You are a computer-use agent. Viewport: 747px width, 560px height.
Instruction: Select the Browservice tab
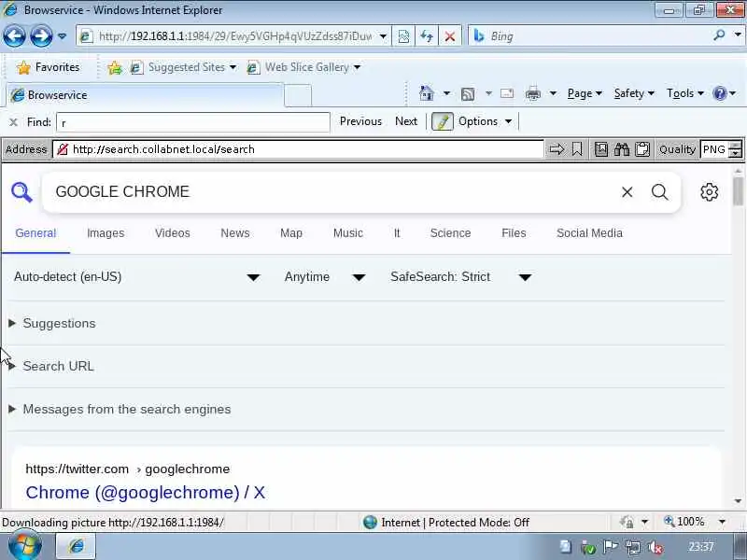point(145,95)
